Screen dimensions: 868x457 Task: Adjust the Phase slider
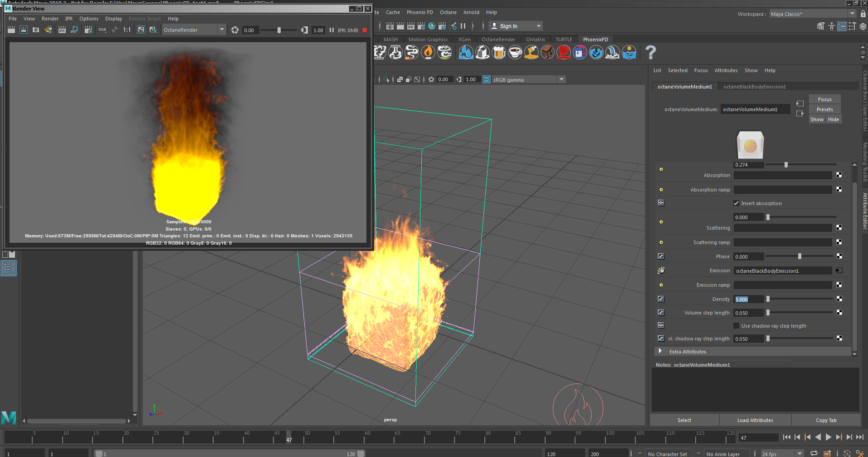800,256
